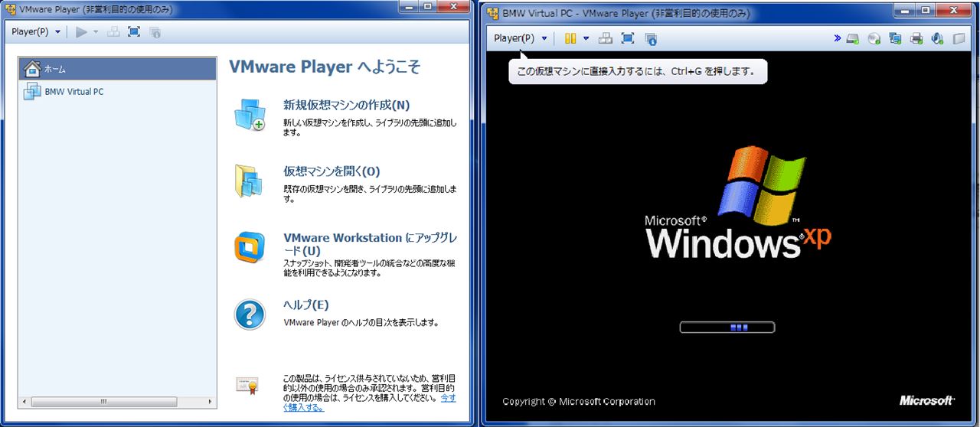Click VMware Player へようこそ heading
Viewport: 980px width, 427px height.
pos(325,67)
